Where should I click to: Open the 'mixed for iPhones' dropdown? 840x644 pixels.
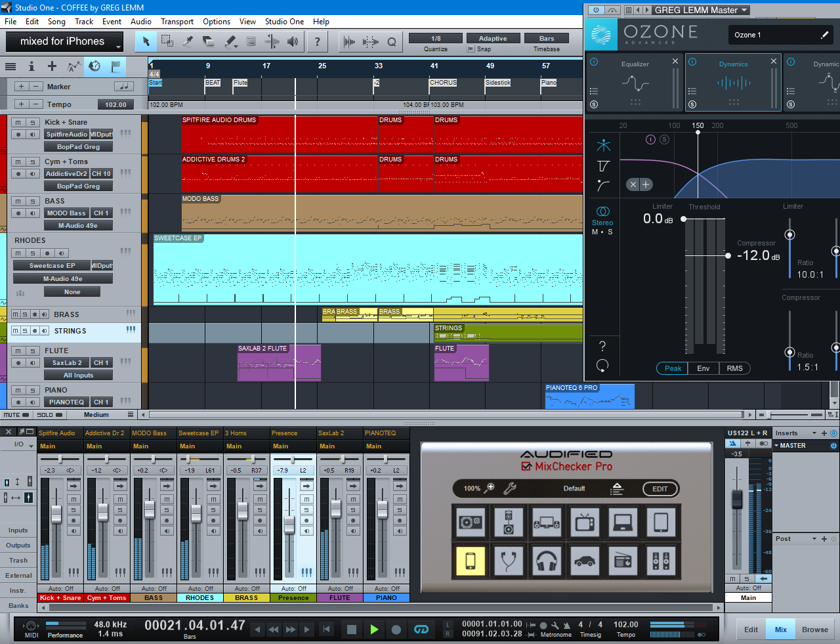pos(64,41)
